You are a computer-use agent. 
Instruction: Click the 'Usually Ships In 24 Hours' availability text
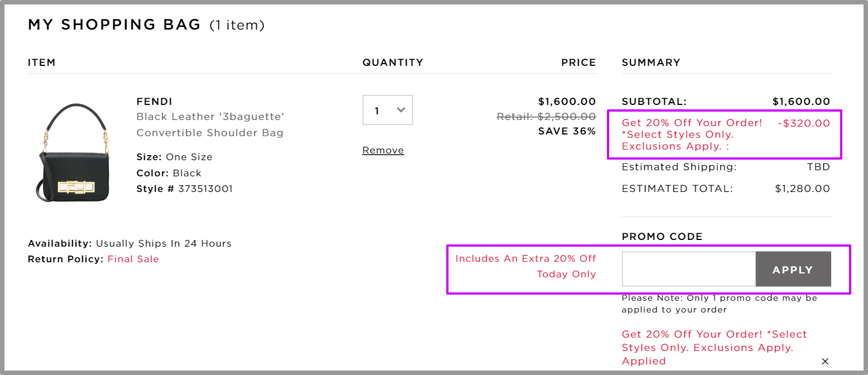[163, 243]
